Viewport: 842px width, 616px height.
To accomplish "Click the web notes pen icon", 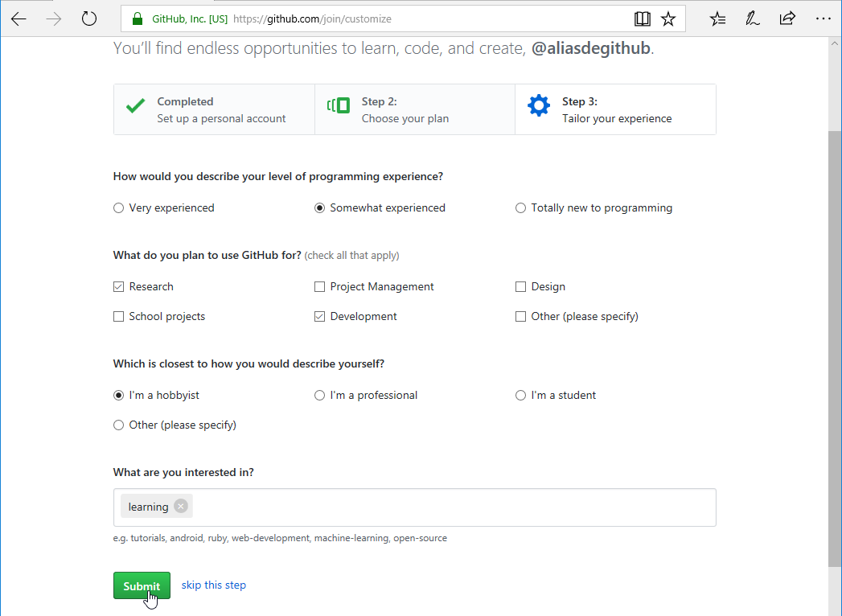I will pyautogui.click(x=753, y=18).
